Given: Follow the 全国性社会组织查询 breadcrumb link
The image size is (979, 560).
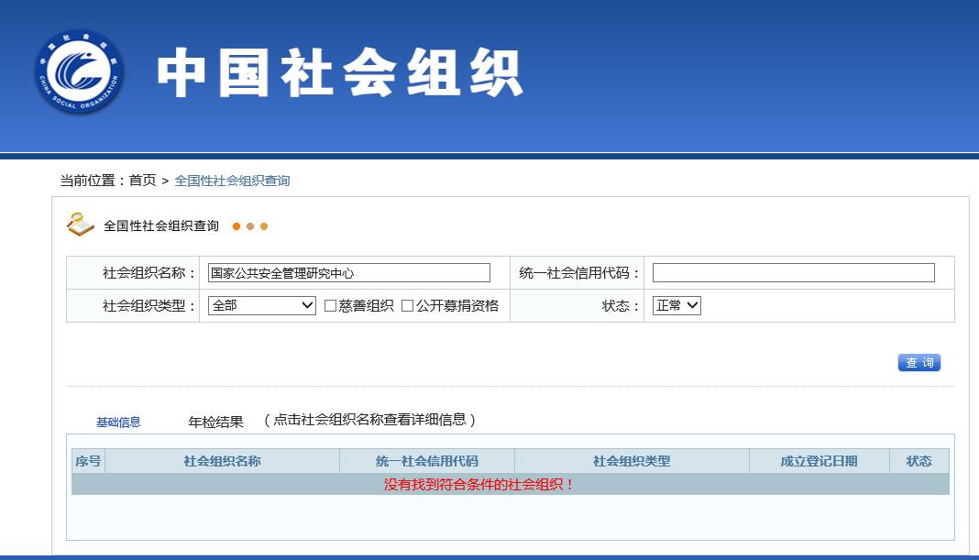Looking at the screenshot, I should [232, 181].
